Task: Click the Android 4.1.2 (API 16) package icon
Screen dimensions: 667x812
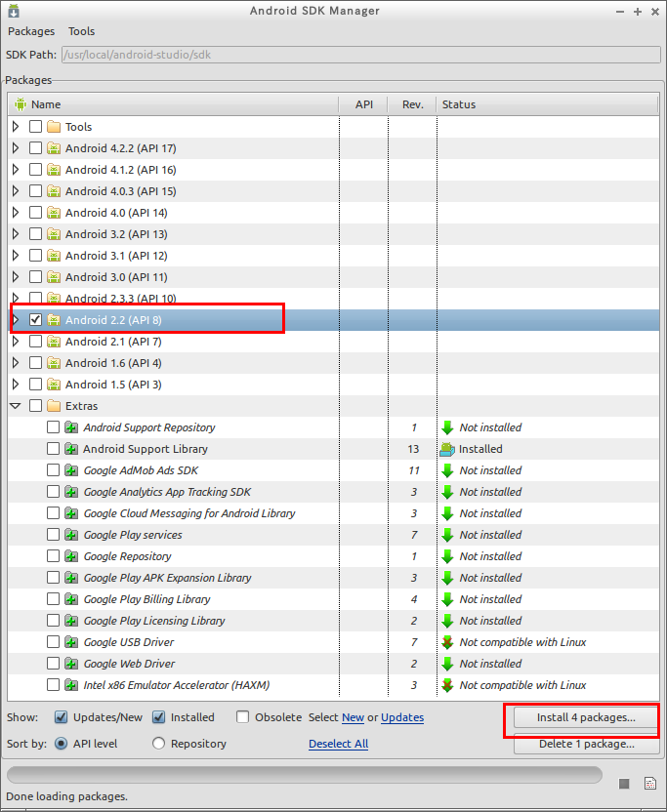Action: click(x=54, y=170)
